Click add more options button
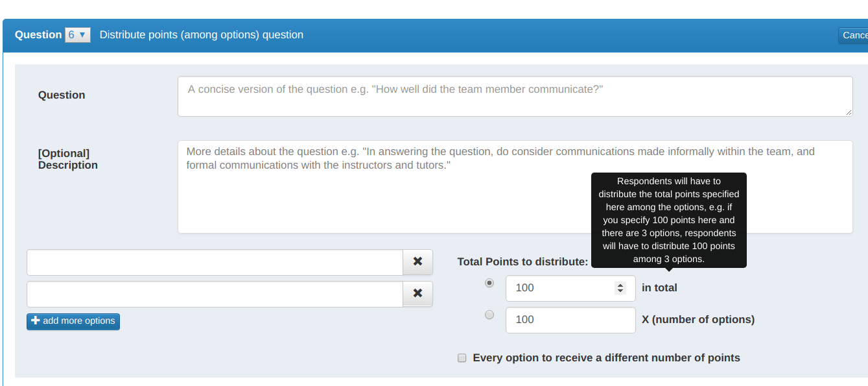This screenshot has width=868, height=386. pos(73,322)
